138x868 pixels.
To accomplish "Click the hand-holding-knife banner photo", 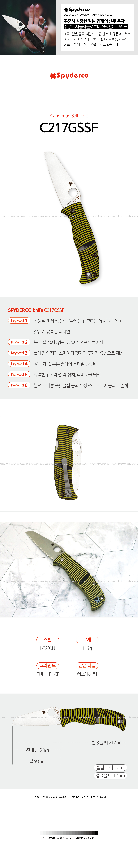I will click(x=28, y=28).
